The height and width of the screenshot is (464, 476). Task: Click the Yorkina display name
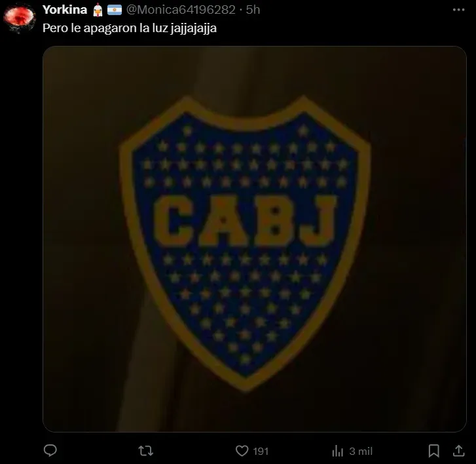point(65,10)
